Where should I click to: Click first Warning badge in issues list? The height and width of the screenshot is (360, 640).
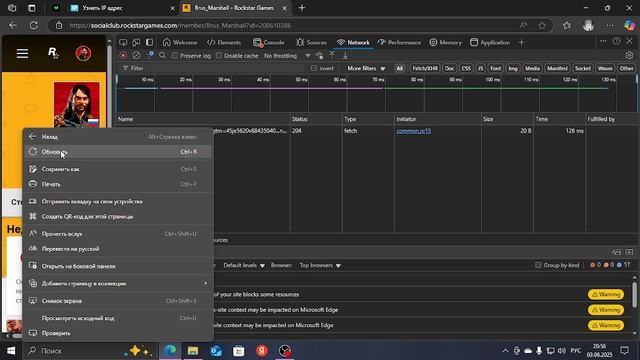(606, 294)
